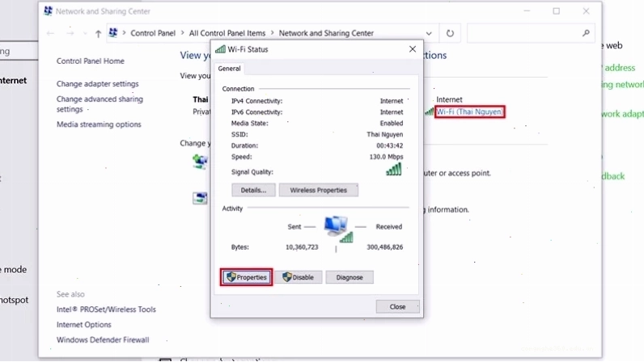The image size is (644, 362).
Task: Open Wi-Fi Properties button in status dialog
Action: coord(247,277)
